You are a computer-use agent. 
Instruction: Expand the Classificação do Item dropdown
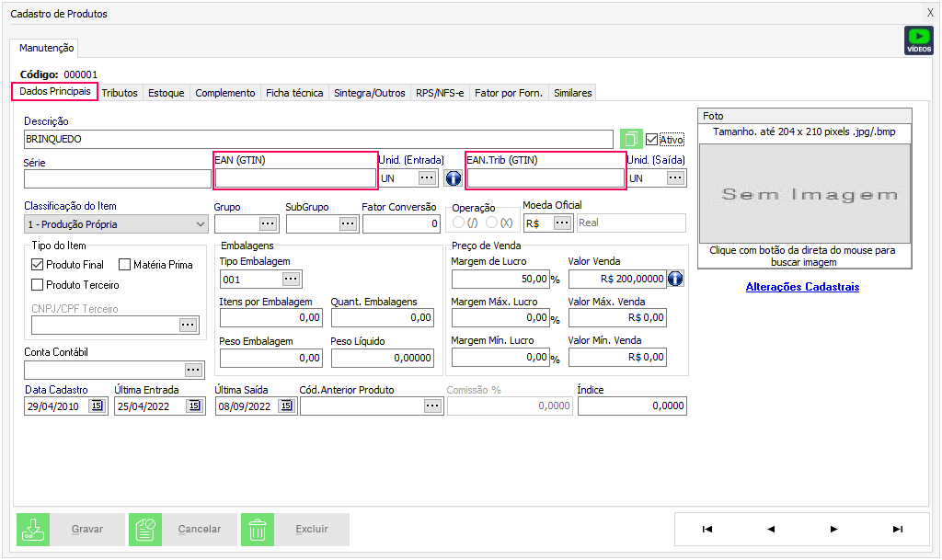click(201, 223)
